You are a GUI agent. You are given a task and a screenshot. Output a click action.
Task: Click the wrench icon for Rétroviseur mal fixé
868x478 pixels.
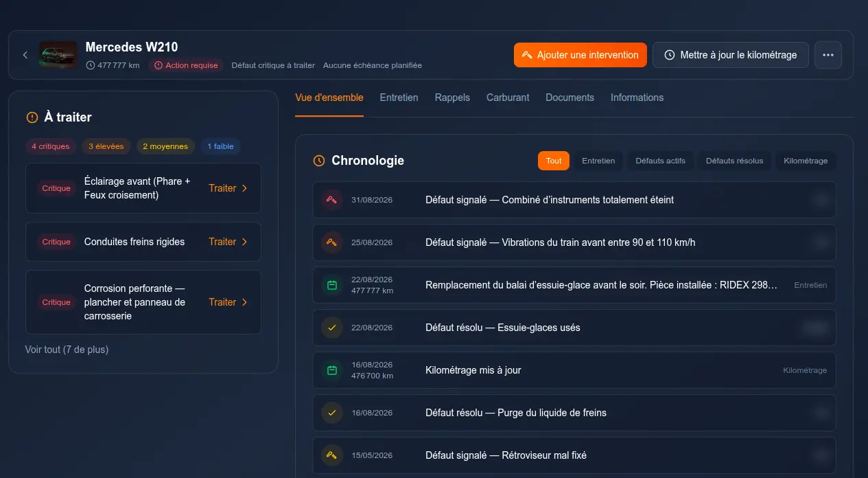332,455
